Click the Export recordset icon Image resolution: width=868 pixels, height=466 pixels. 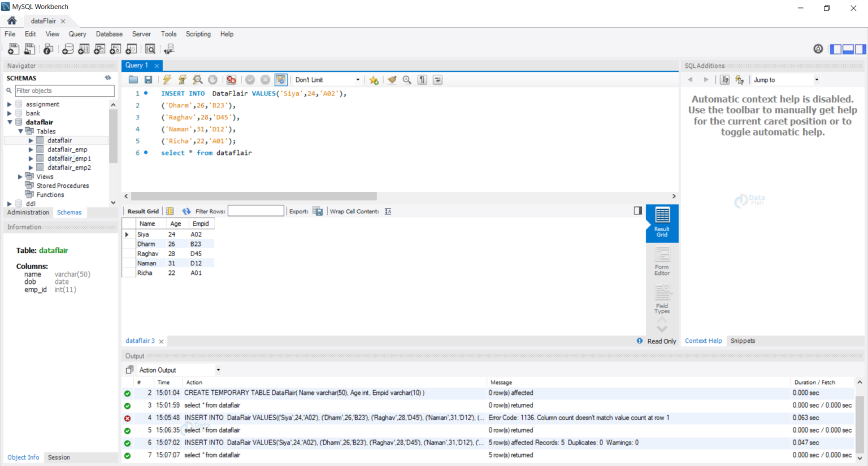(x=318, y=211)
